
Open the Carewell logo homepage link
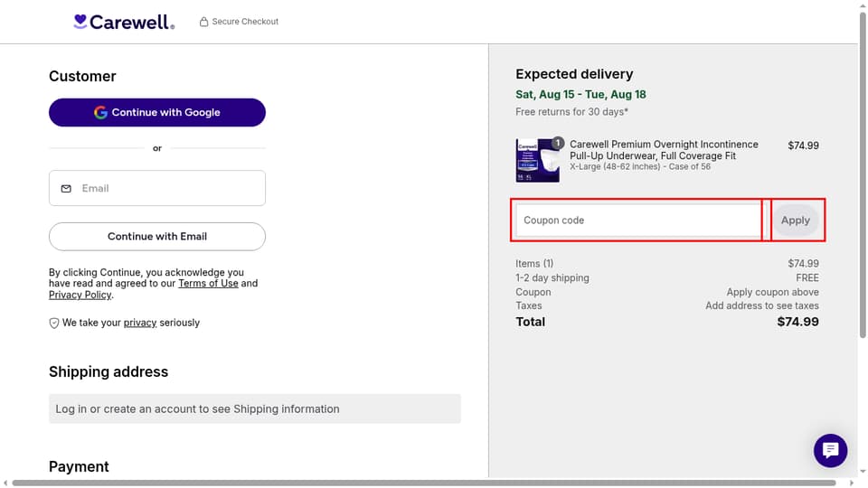point(124,22)
